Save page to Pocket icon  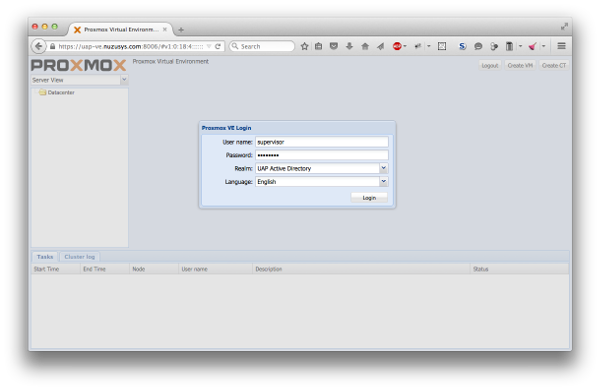(x=334, y=46)
